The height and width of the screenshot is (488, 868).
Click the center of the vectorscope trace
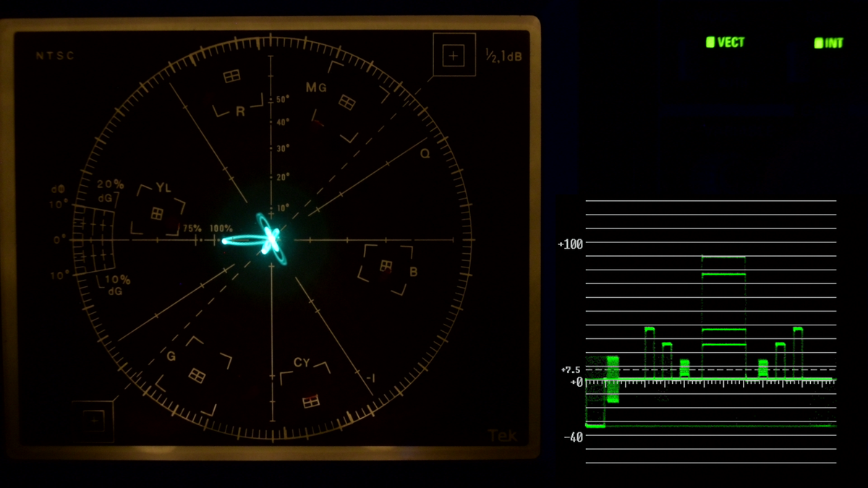coord(271,239)
